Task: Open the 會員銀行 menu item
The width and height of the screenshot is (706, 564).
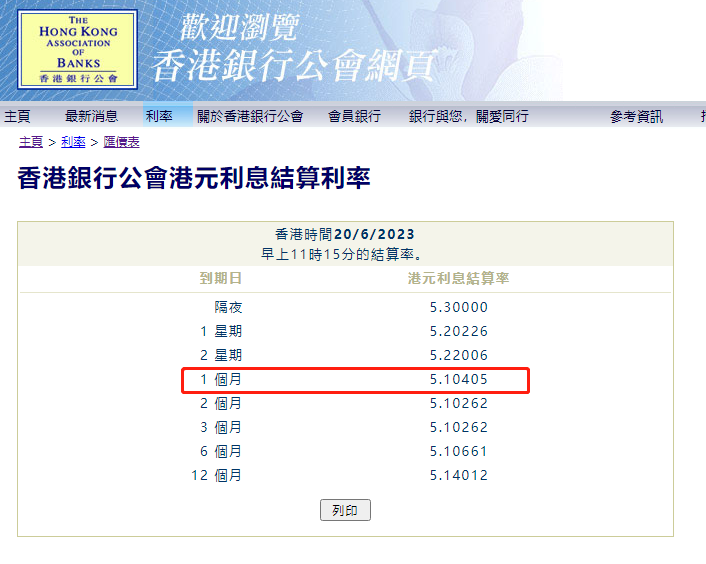Action: coord(354,116)
